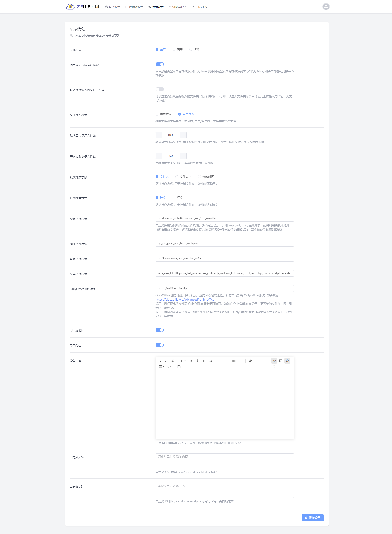This screenshot has width=392, height=534.
Task: Enable 默认保存输入的文件夹密码 switch
Action: (160, 89)
